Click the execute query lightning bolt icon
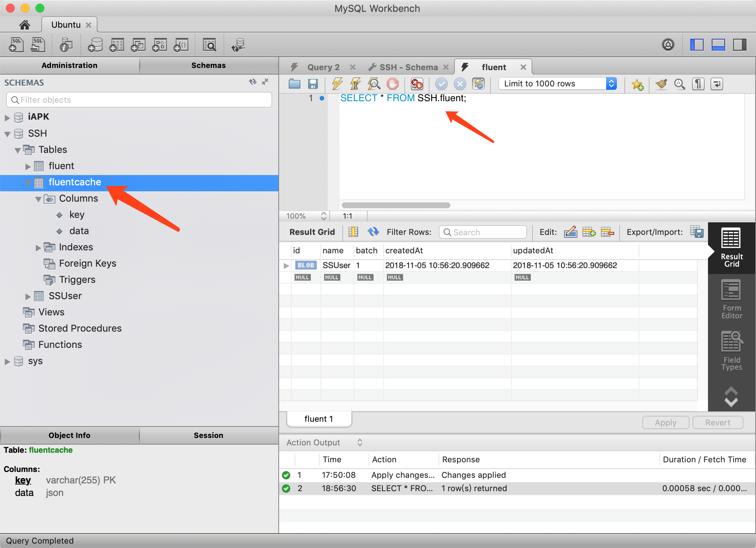The height and width of the screenshot is (548, 756). pos(337,84)
